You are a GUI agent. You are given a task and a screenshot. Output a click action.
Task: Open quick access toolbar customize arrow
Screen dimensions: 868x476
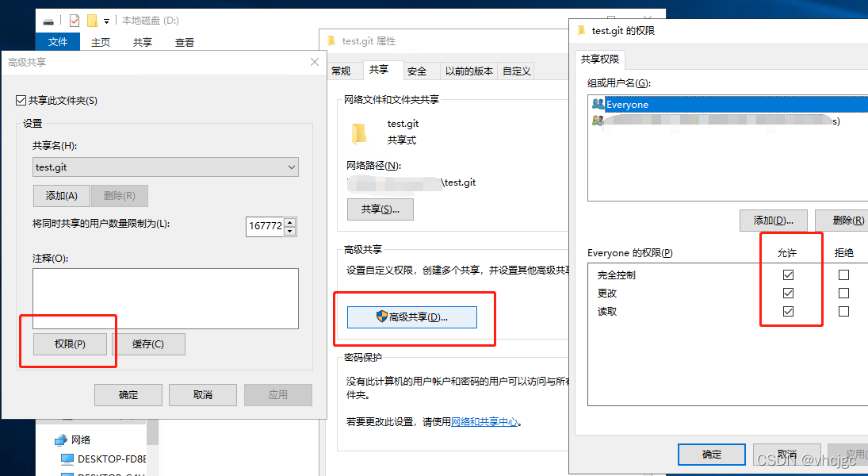[x=106, y=21]
